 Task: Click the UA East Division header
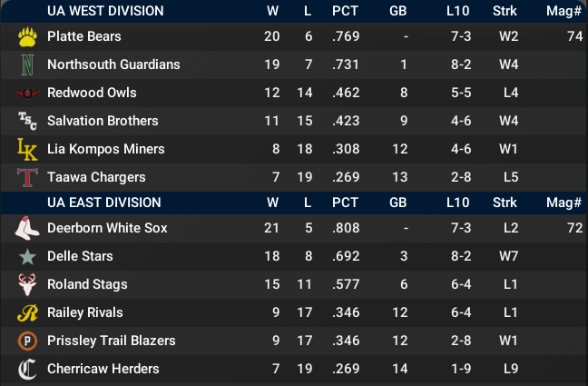103,203
